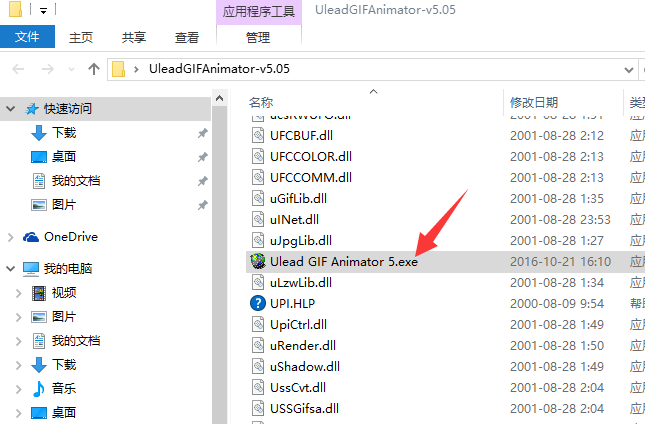Viewport: 645px width, 424px height.
Task: Open the 文件 menu tab
Action: click(27, 37)
